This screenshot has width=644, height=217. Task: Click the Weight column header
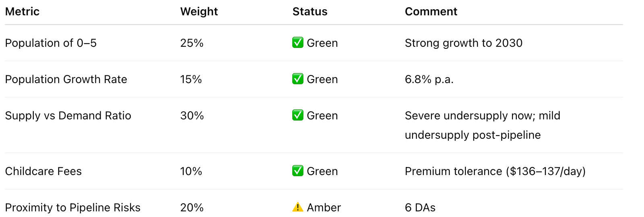point(199,12)
